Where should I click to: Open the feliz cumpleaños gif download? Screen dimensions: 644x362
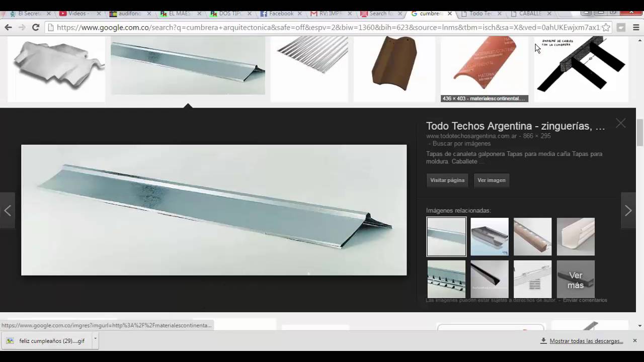[46, 341]
